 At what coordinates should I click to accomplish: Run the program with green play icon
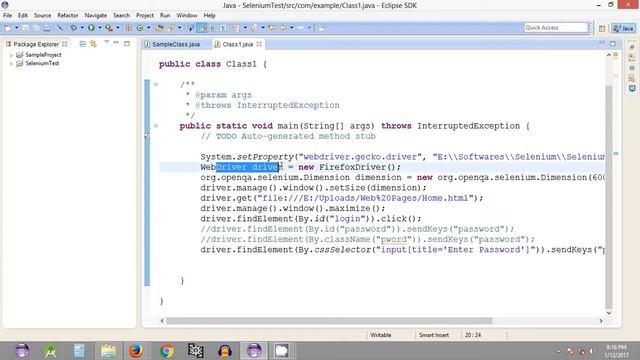(91, 28)
